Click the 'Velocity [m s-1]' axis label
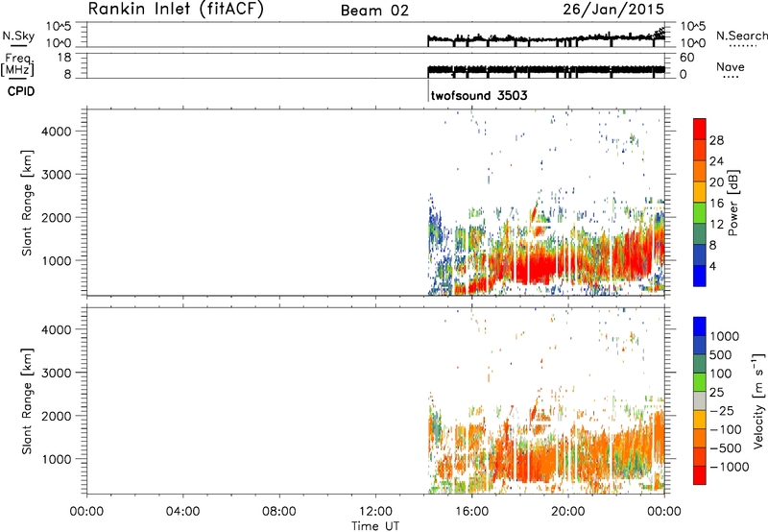 click(758, 400)
